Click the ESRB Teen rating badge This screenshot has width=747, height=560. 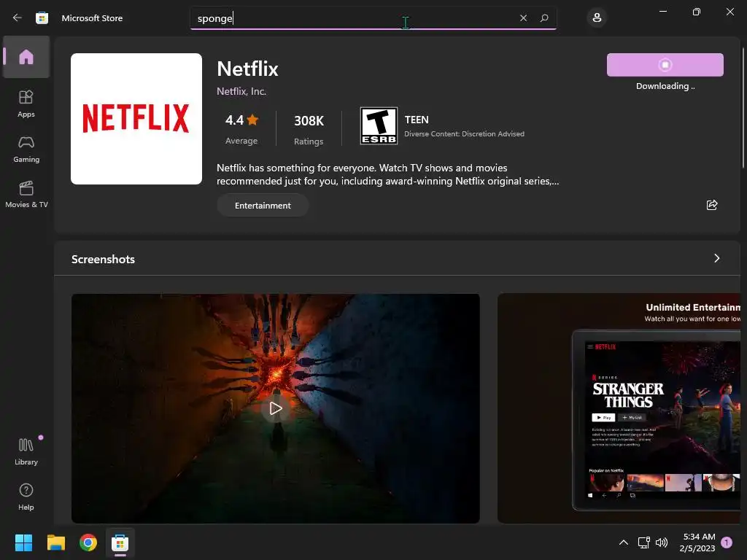tap(379, 125)
